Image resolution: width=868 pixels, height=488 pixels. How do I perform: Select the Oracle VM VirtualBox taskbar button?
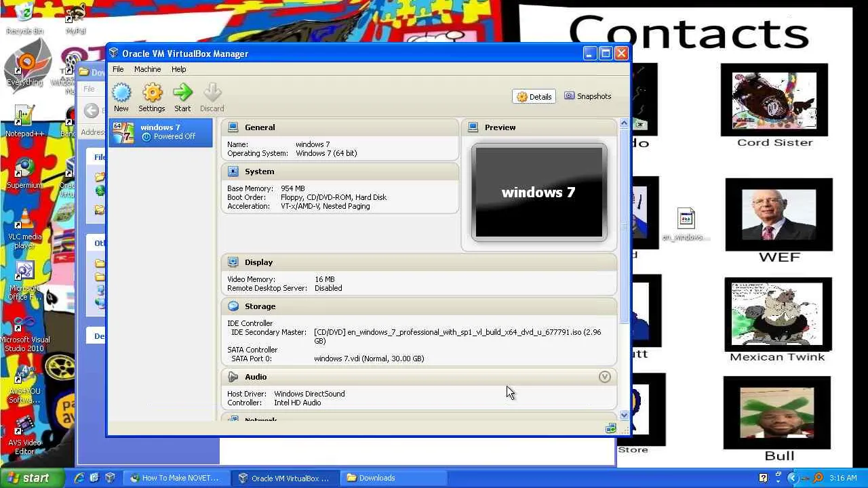click(x=285, y=478)
